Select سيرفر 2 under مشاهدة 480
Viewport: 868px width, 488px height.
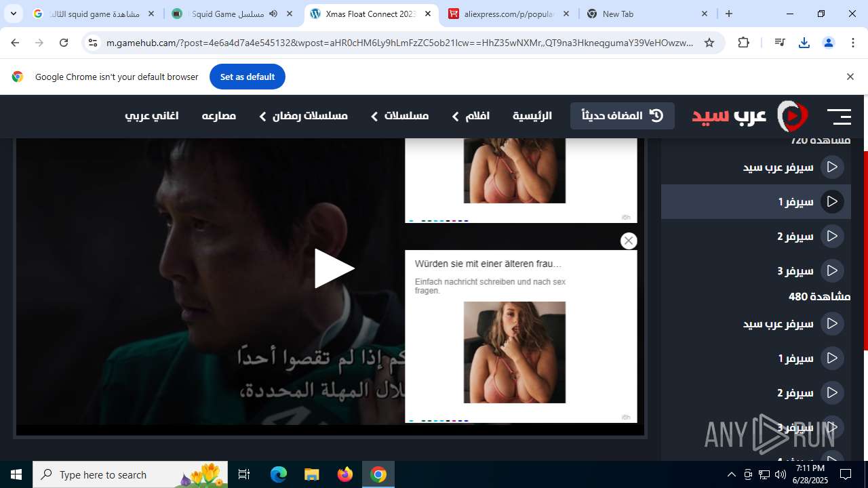click(x=756, y=392)
